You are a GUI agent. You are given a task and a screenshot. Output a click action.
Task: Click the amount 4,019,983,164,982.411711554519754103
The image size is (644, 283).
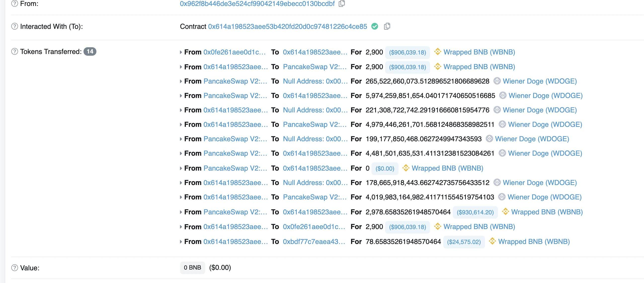[x=430, y=197]
